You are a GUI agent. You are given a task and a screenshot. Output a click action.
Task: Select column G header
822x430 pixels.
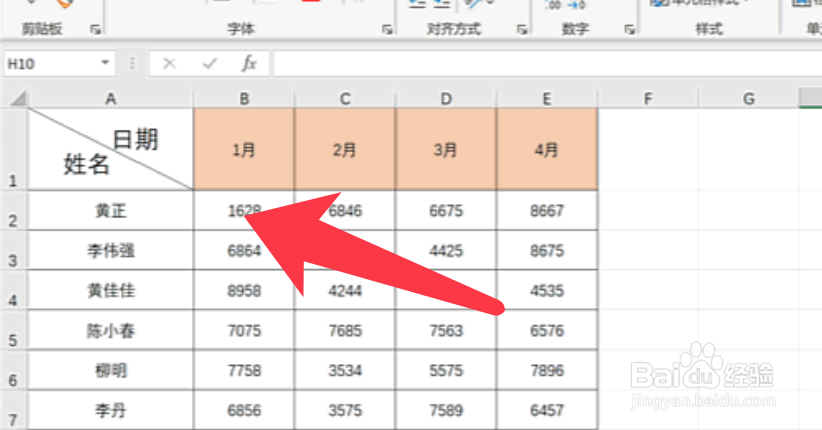749,98
